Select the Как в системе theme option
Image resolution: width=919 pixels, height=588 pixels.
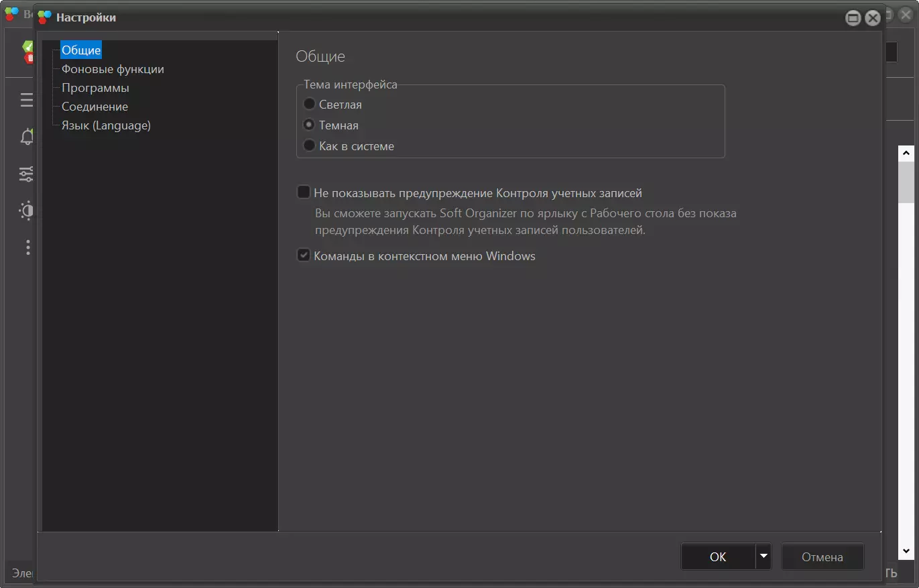click(x=309, y=145)
